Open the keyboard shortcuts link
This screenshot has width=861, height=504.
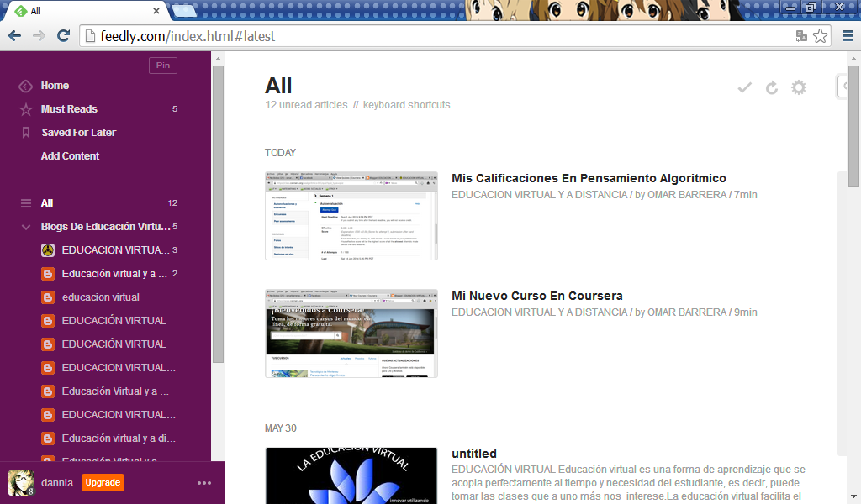click(406, 105)
